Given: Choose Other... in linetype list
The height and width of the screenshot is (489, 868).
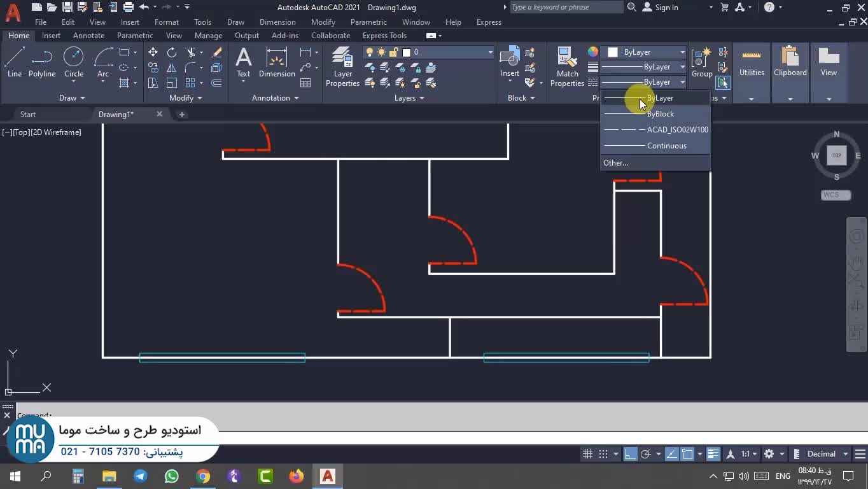Looking at the screenshot, I should pyautogui.click(x=615, y=163).
